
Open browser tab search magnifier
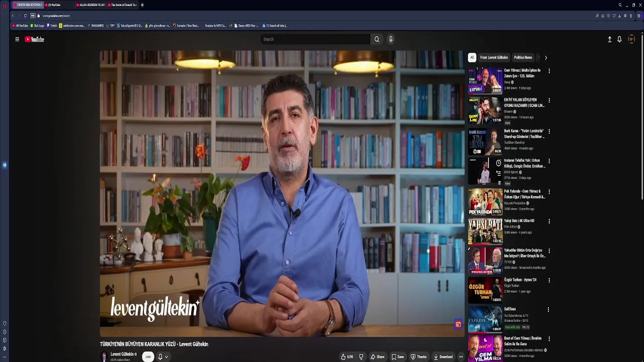coord(620,5)
